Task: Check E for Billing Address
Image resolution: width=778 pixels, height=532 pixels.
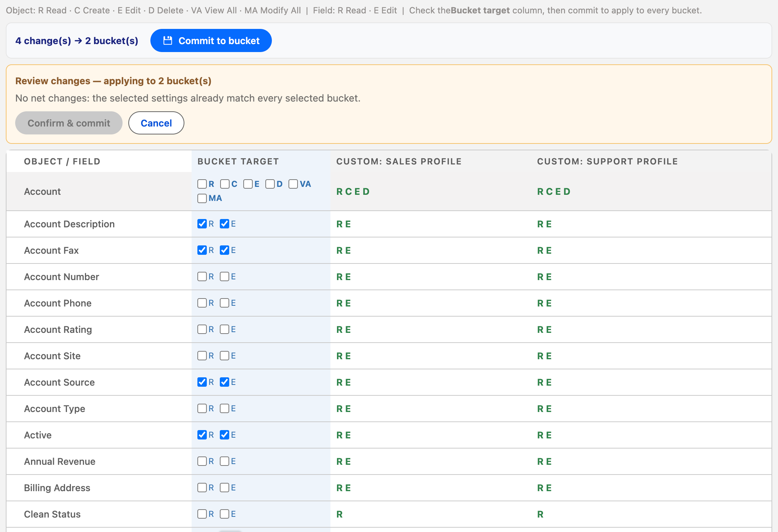Action: [225, 488]
